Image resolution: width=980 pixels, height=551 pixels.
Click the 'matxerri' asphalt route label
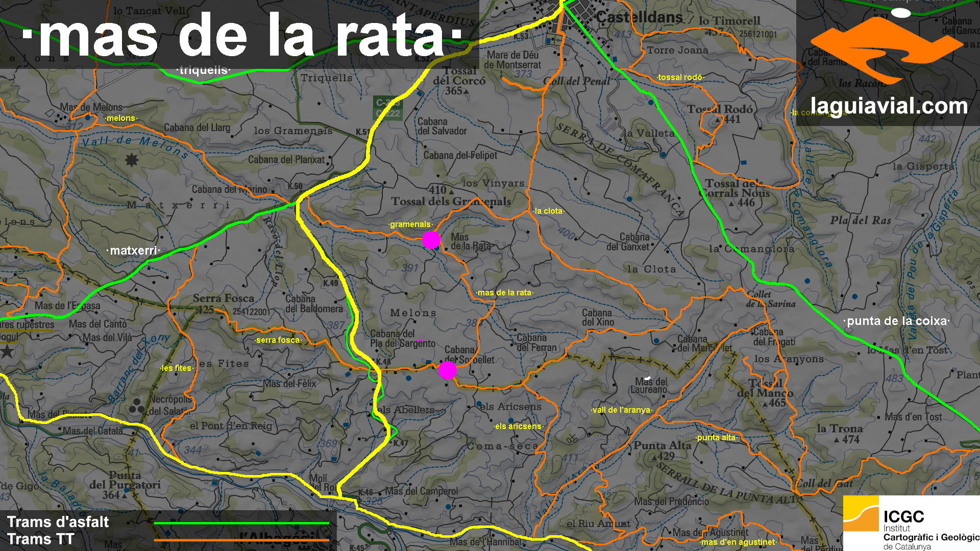(x=133, y=251)
